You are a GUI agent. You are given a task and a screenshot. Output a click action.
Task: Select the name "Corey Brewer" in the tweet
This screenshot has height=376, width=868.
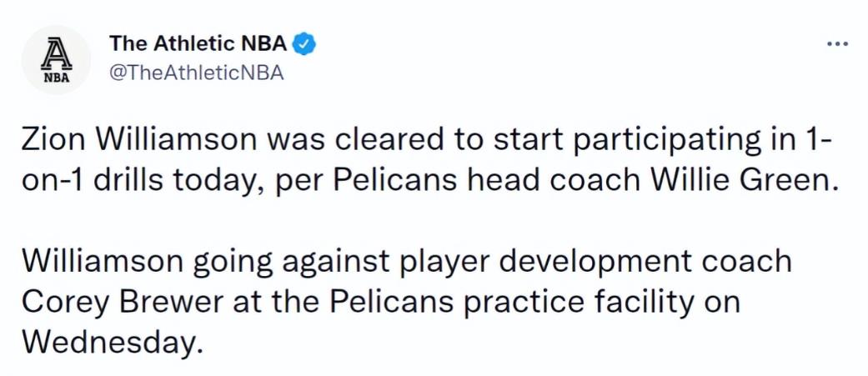[123, 303]
